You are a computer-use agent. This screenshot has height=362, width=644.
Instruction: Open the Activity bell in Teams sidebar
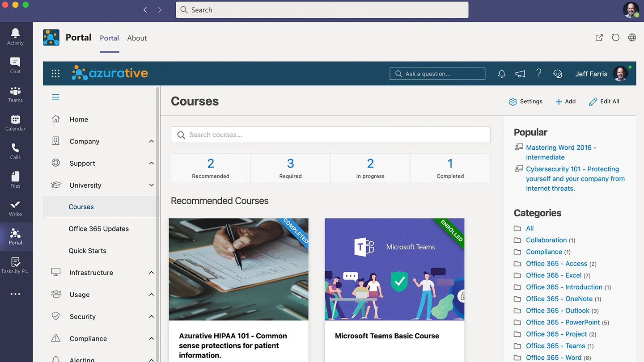coord(15,37)
